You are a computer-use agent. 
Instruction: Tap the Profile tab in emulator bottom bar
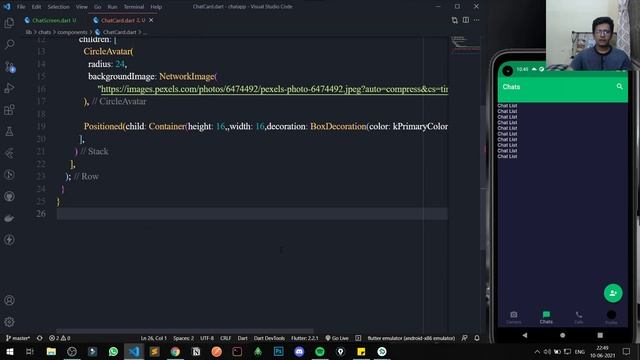pos(611,317)
